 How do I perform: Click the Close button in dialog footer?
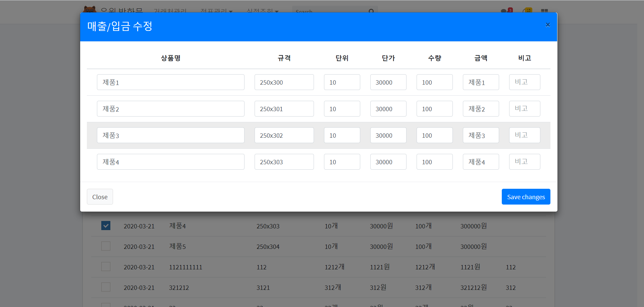(x=100, y=197)
